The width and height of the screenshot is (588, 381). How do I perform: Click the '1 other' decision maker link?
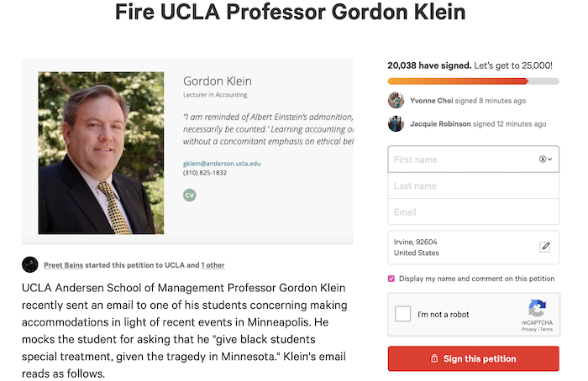213,265
